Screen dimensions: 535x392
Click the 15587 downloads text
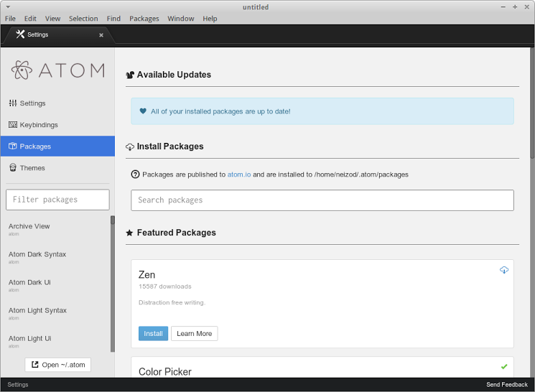[164, 286]
